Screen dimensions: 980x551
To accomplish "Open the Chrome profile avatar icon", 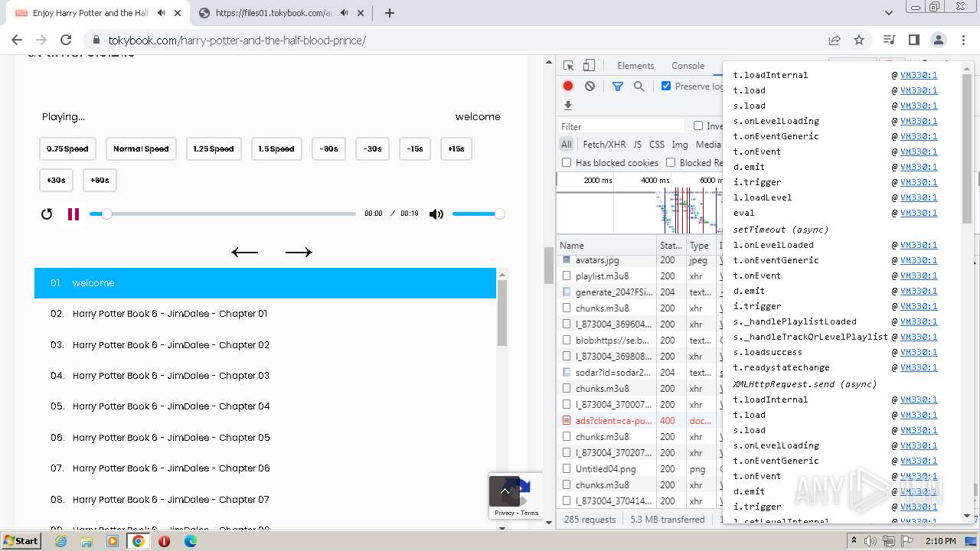I will [x=939, y=40].
